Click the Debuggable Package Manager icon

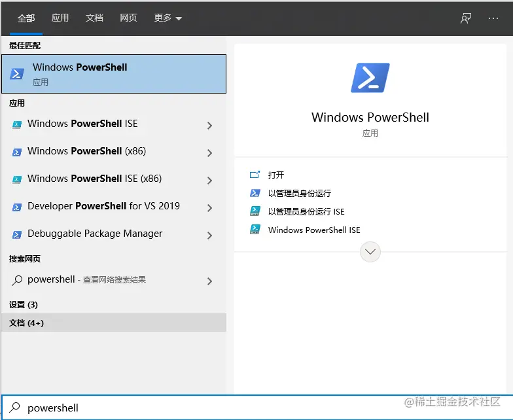pos(17,234)
